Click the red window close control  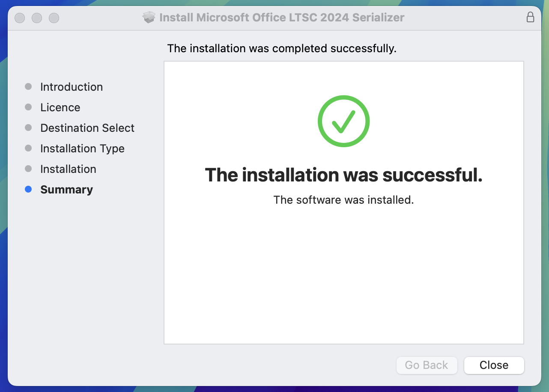coord(20,18)
